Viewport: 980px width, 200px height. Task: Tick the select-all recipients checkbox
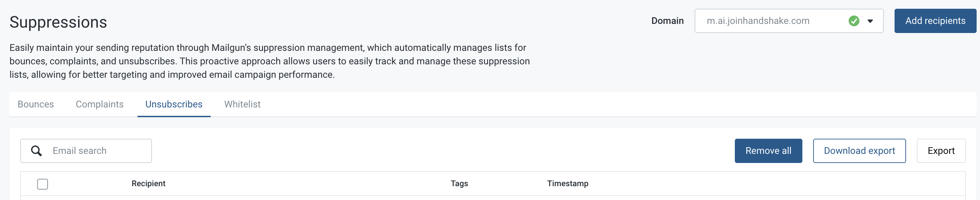click(43, 184)
